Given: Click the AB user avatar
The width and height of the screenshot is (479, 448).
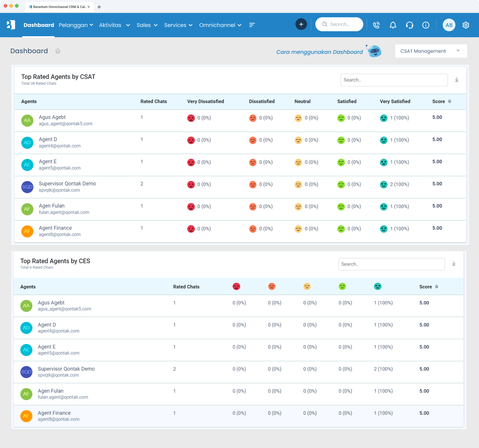Looking at the screenshot, I should tap(449, 25).
